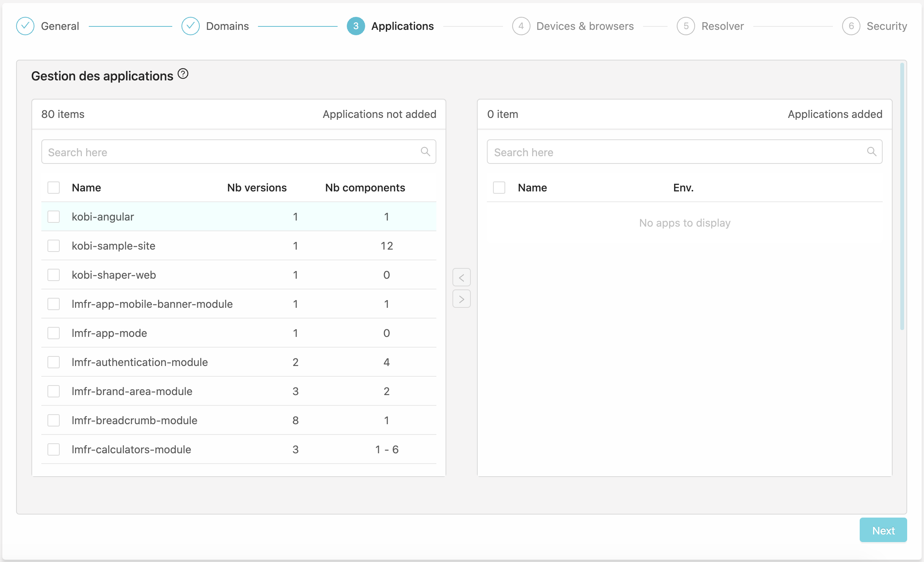Check the kobi-sample-site checkbox
This screenshot has width=924, height=562.
54,246
